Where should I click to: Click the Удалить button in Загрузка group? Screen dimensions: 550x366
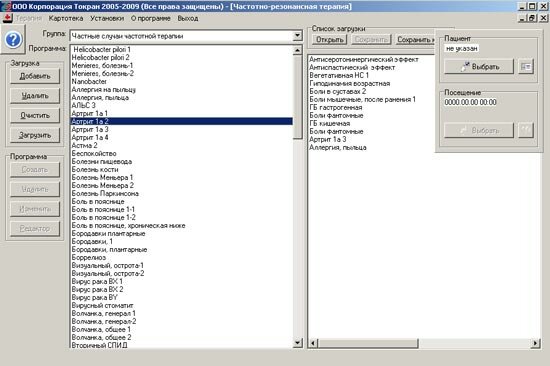click(35, 95)
